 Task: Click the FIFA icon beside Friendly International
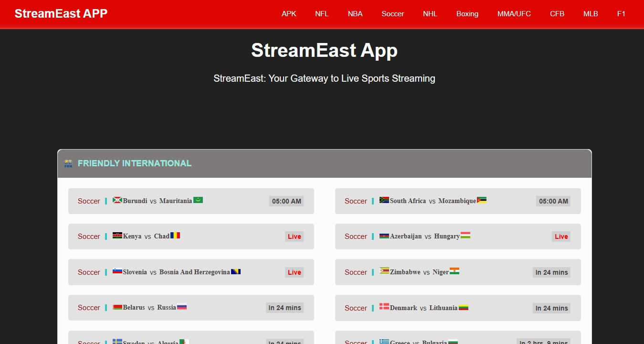tap(68, 163)
